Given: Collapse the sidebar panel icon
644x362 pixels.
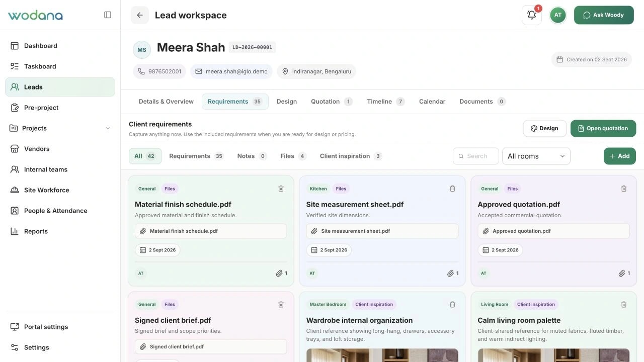Looking at the screenshot, I should point(108,15).
